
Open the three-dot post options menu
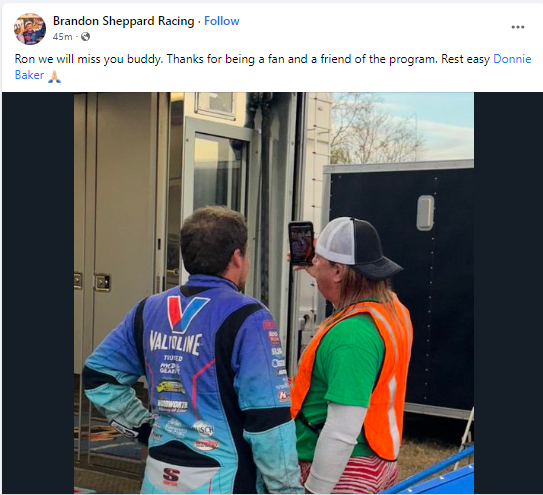pos(517,27)
